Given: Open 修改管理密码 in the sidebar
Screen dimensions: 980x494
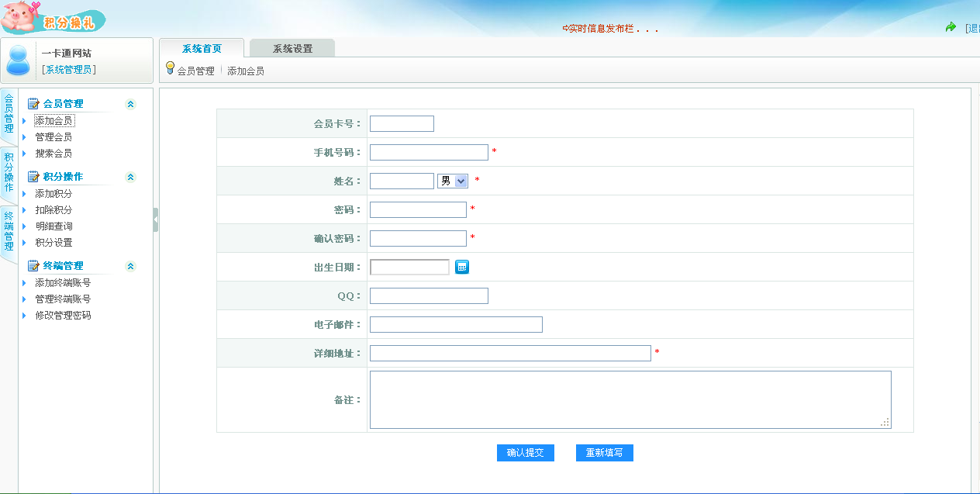Looking at the screenshot, I should pyautogui.click(x=63, y=316).
